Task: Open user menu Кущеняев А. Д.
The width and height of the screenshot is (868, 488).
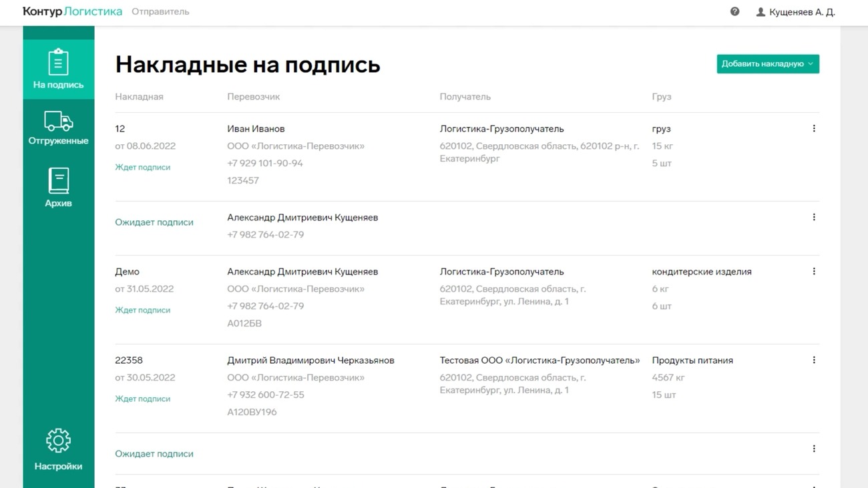Action: [x=795, y=12]
